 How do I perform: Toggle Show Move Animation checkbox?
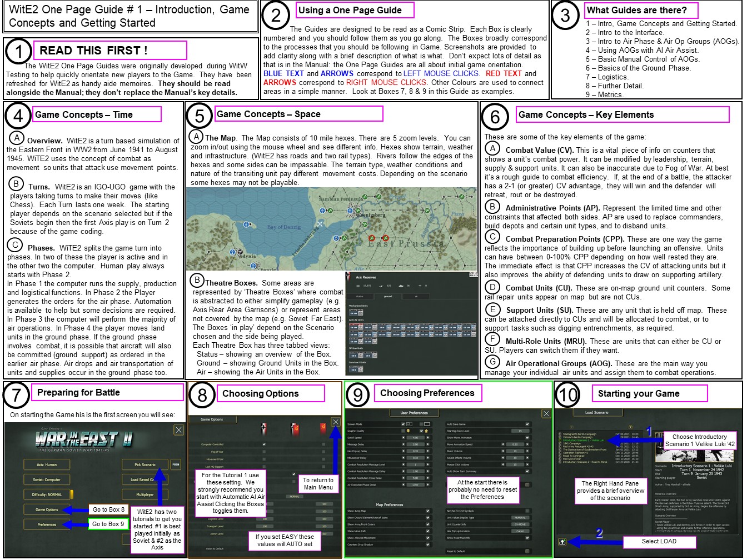(527, 437)
